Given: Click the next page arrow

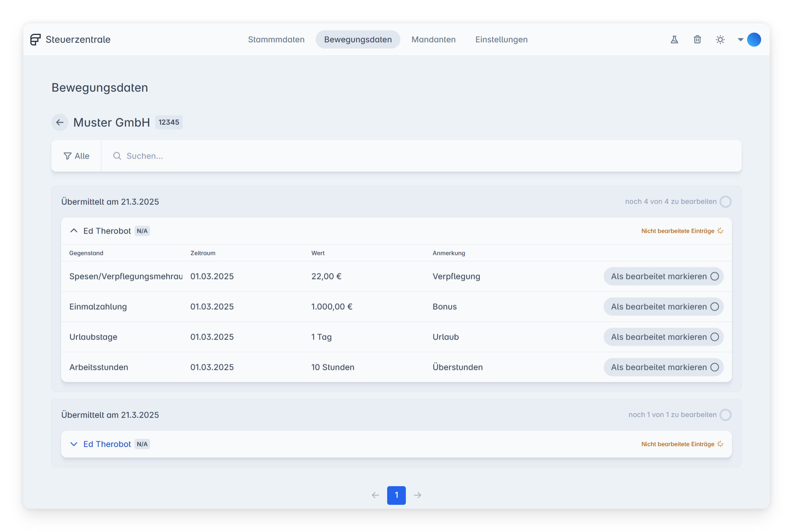Looking at the screenshot, I should pos(417,495).
